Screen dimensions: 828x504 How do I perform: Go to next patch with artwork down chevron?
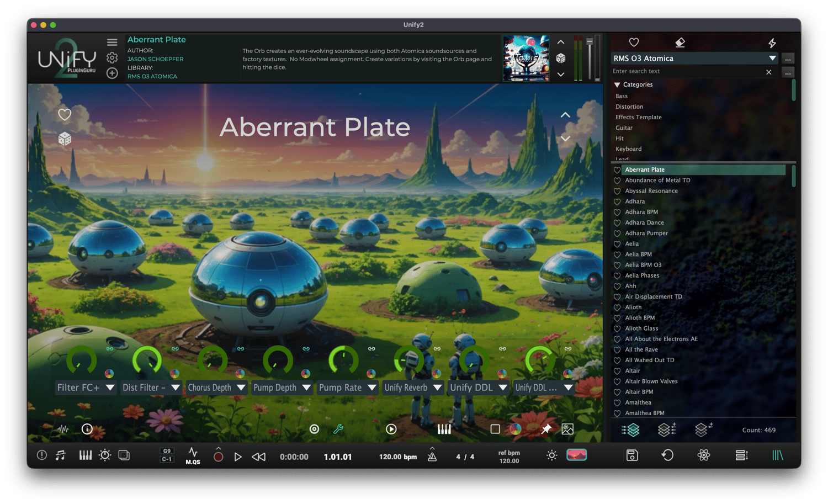(565, 139)
